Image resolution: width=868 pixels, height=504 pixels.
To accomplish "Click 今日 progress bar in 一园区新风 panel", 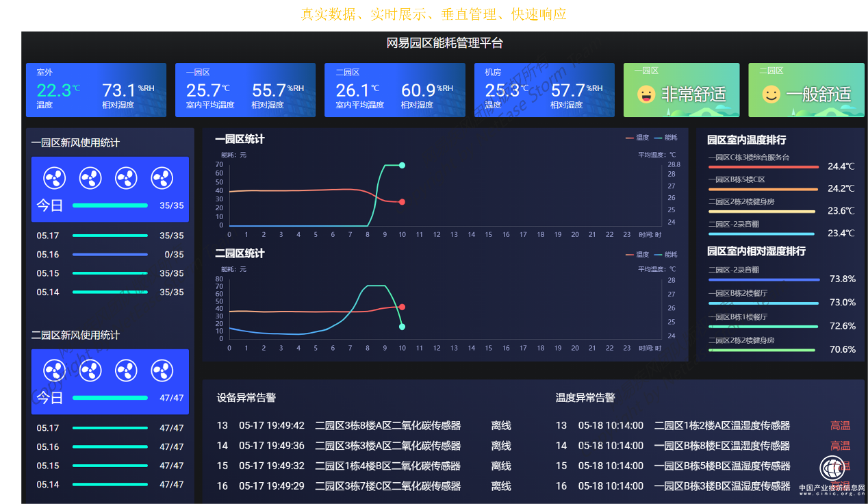I will (110, 205).
